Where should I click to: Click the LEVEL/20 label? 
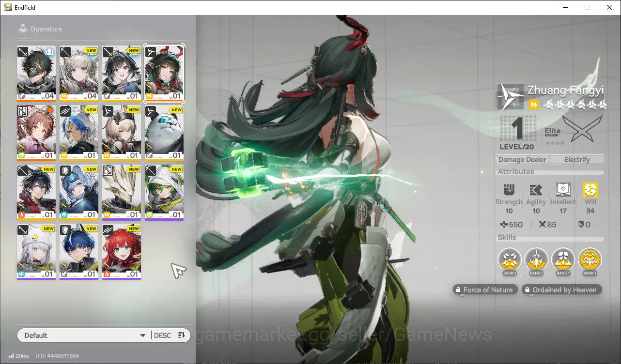pos(516,147)
